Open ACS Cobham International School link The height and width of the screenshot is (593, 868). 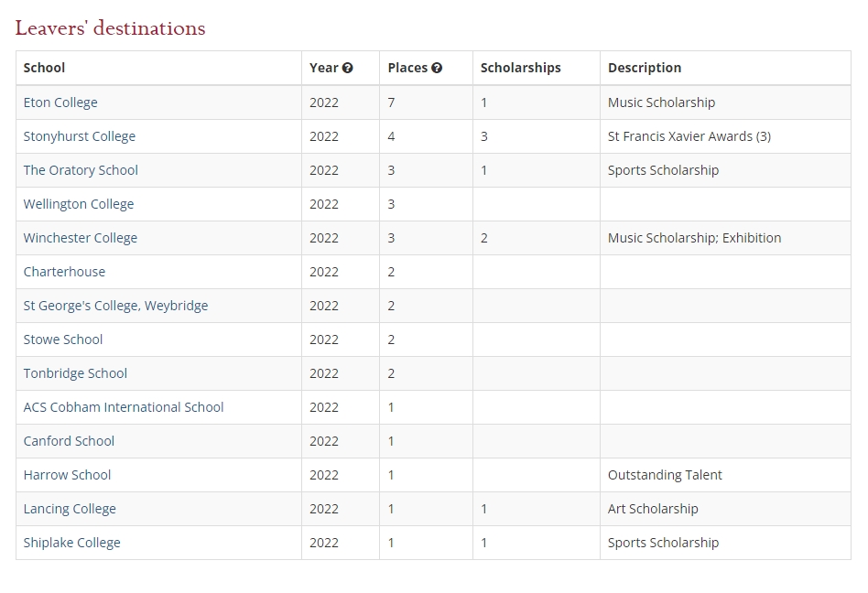point(124,407)
